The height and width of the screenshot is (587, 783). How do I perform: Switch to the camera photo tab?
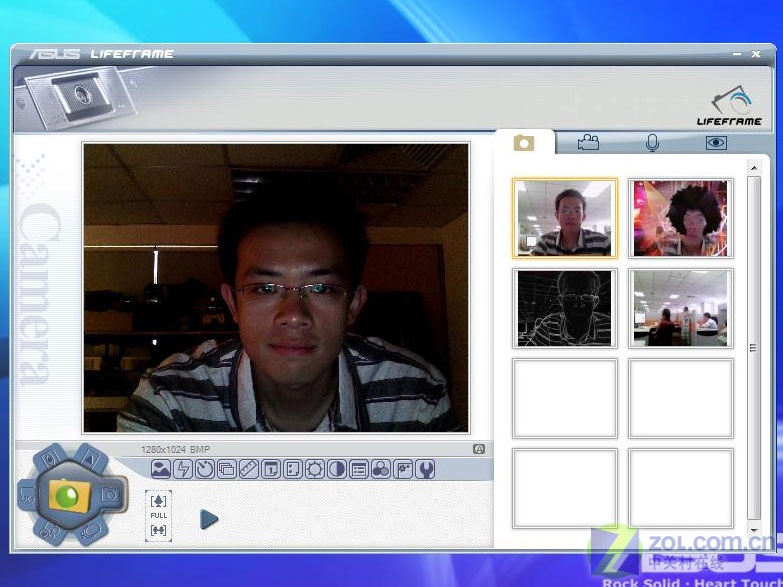coord(524,143)
